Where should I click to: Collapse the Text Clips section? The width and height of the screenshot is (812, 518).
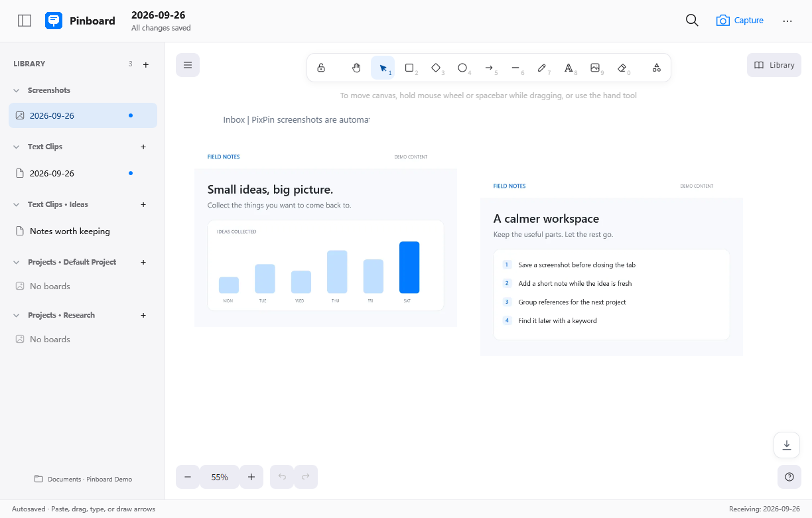pos(17,147)
